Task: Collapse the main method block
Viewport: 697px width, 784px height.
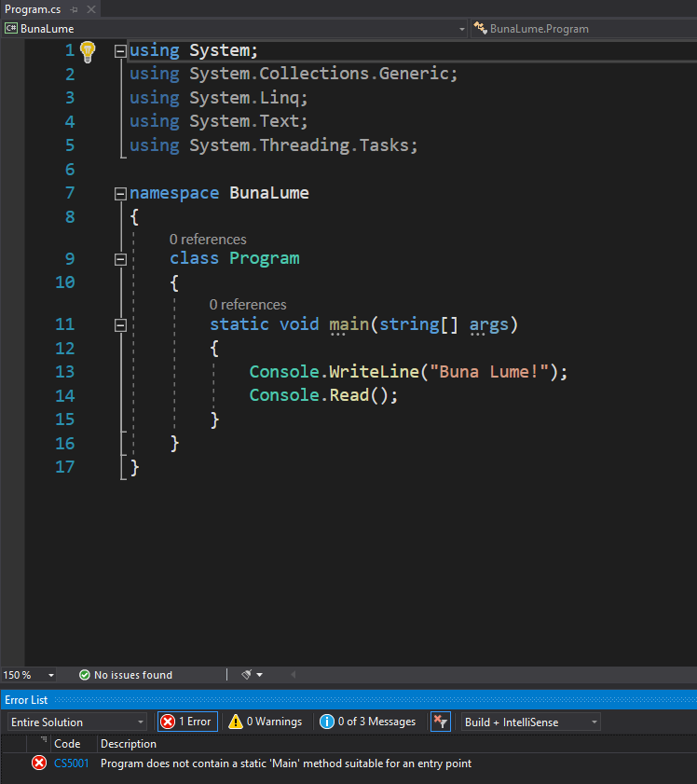Action: click(119, 325)
